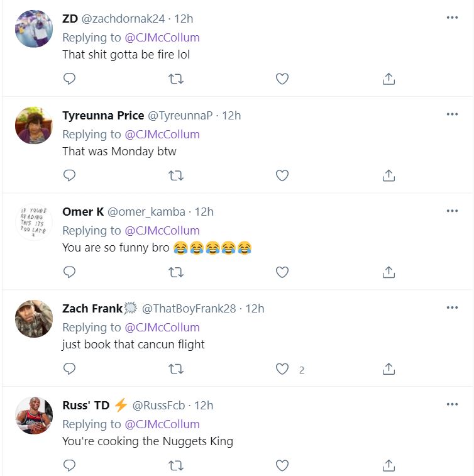Viewport: 474px width, 476px height.
Task: Open more options on ZD's tweet
Action: coord(452,18)
